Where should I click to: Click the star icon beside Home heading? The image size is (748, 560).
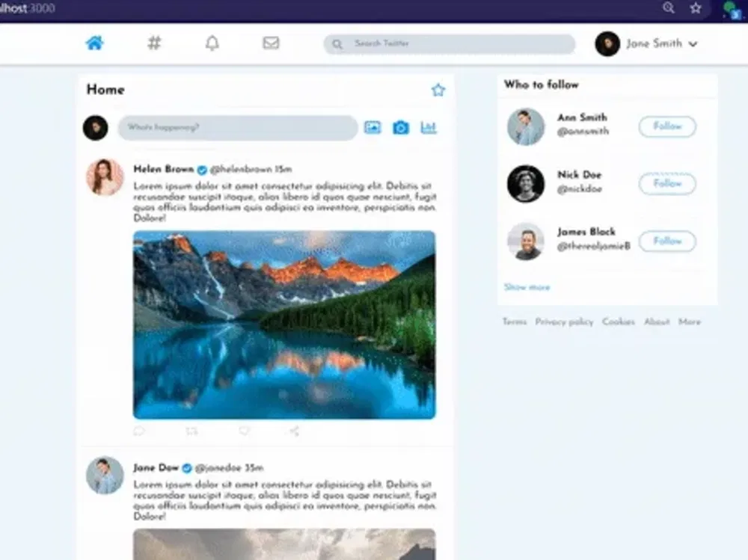click(x=438, y=90)
